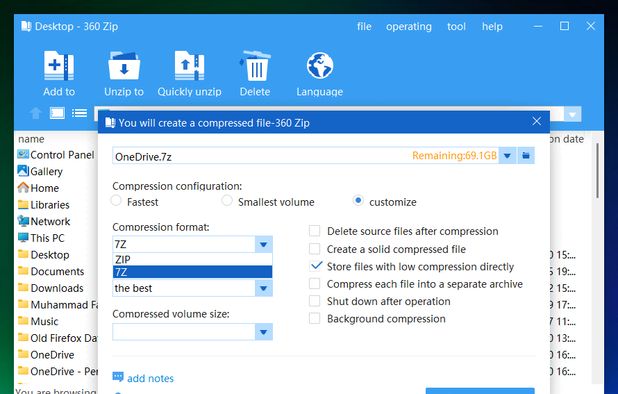Open the Compression format dropdown arrow
Image resolution: width=618 pixels, height=394 pixels.
point(264,244)
